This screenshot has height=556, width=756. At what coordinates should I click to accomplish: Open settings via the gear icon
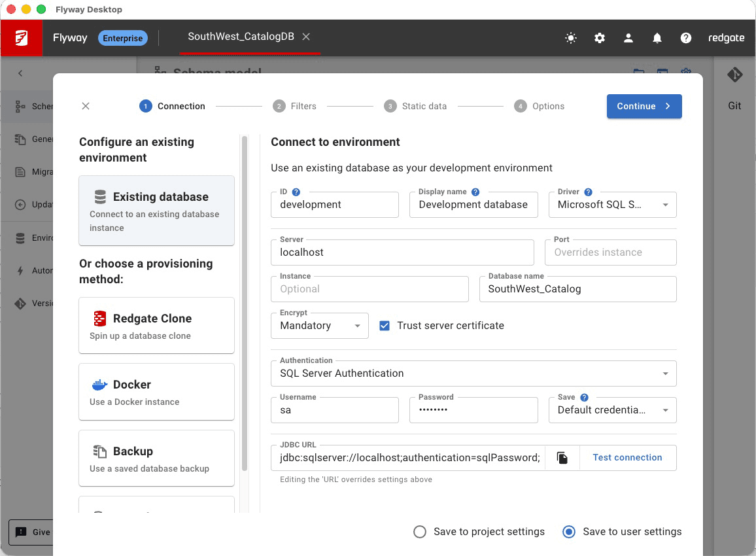599,38
